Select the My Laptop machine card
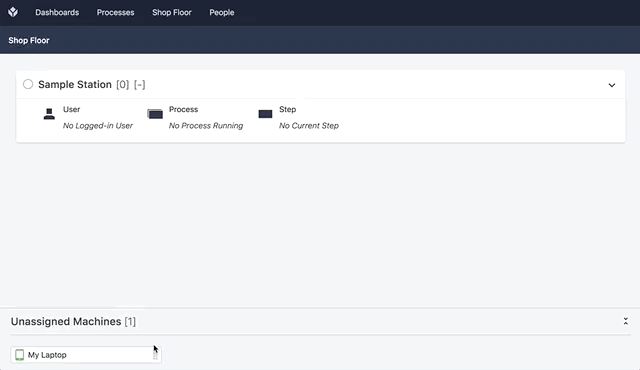 point(86,355)
